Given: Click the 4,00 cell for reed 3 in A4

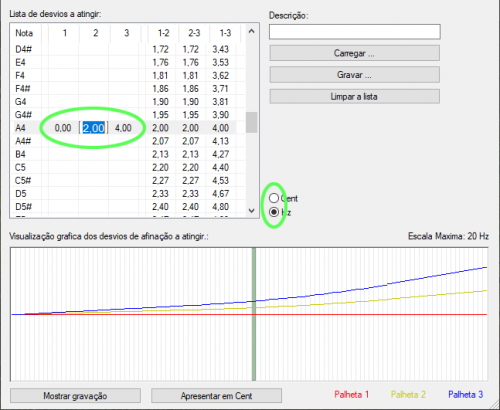Looking at the screenshot, I should 123,128.
